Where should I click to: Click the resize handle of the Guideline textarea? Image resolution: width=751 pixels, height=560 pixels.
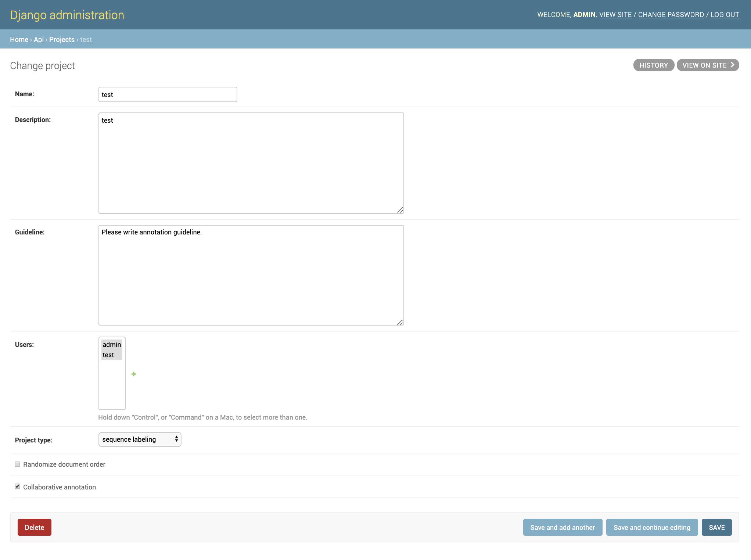[400, 322]
